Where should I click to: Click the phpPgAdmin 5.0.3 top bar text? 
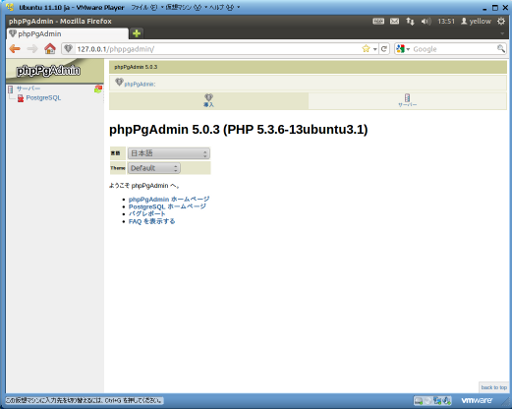136,67
